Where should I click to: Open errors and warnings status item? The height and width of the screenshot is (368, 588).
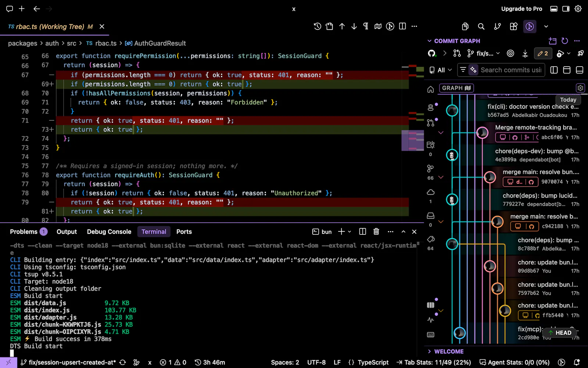click(173, 362)
